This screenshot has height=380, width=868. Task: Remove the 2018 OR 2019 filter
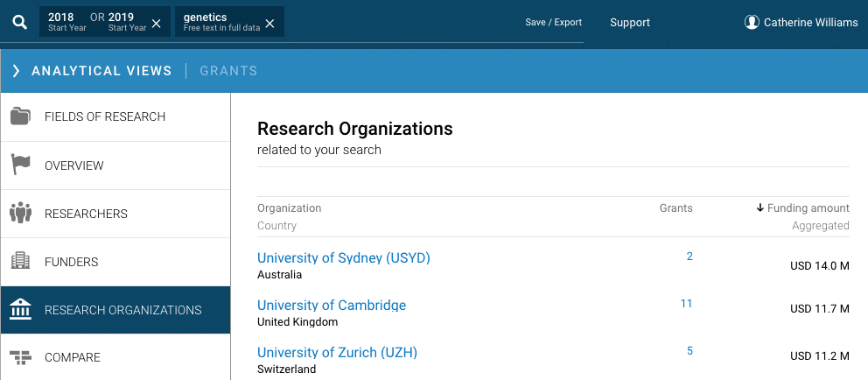[x=156, y=24]
